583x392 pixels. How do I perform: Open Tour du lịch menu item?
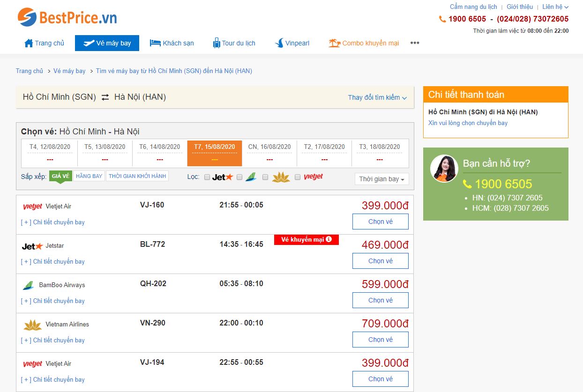coord(234,43)
